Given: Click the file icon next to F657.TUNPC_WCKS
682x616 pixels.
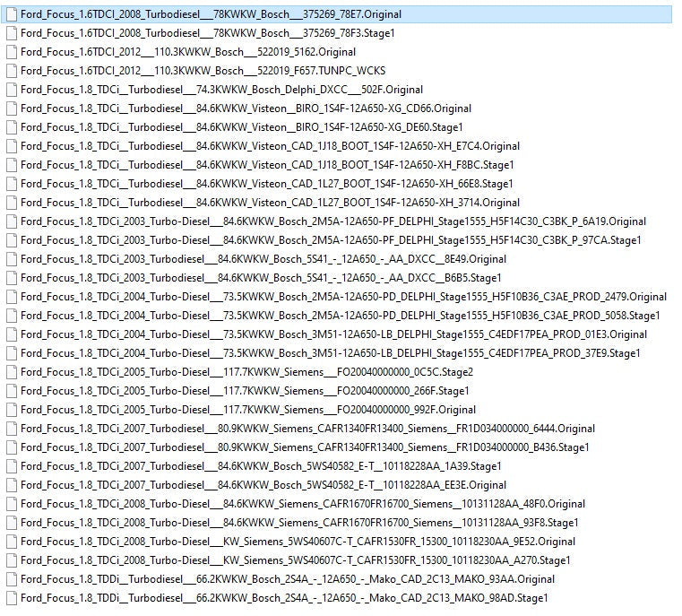Looking at the screenshot, I should [x=12, y=71].
